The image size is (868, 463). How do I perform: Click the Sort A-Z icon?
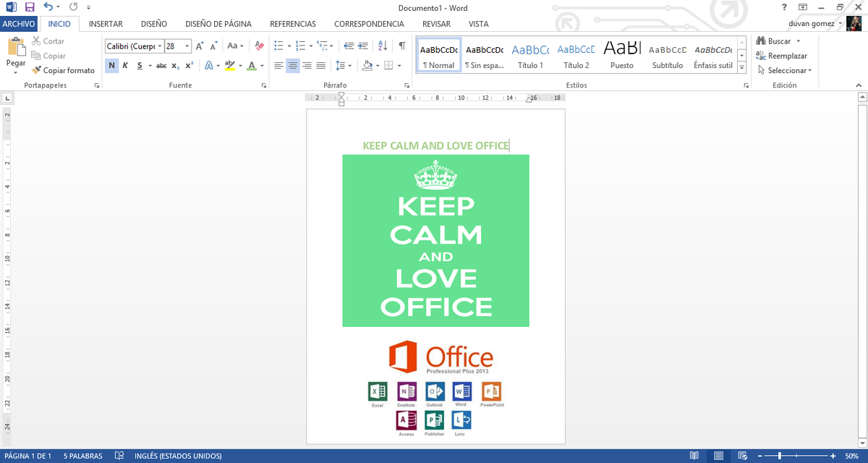coord(383,46)
